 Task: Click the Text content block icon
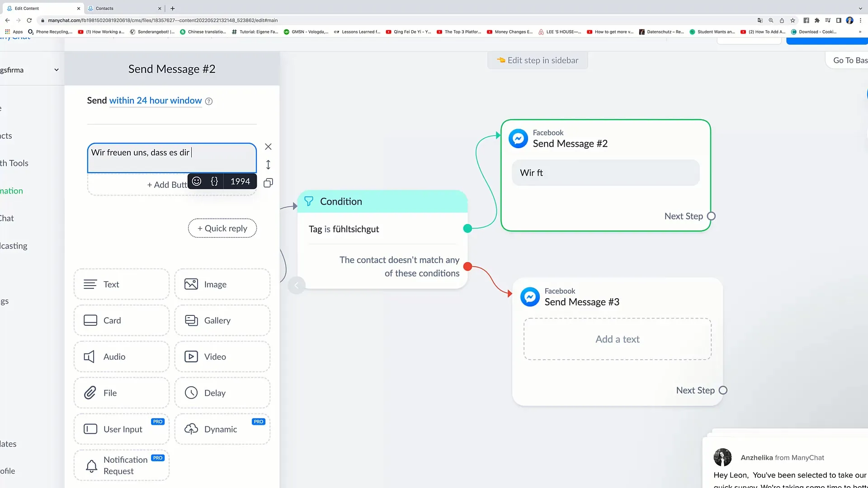tap(90, 284)
